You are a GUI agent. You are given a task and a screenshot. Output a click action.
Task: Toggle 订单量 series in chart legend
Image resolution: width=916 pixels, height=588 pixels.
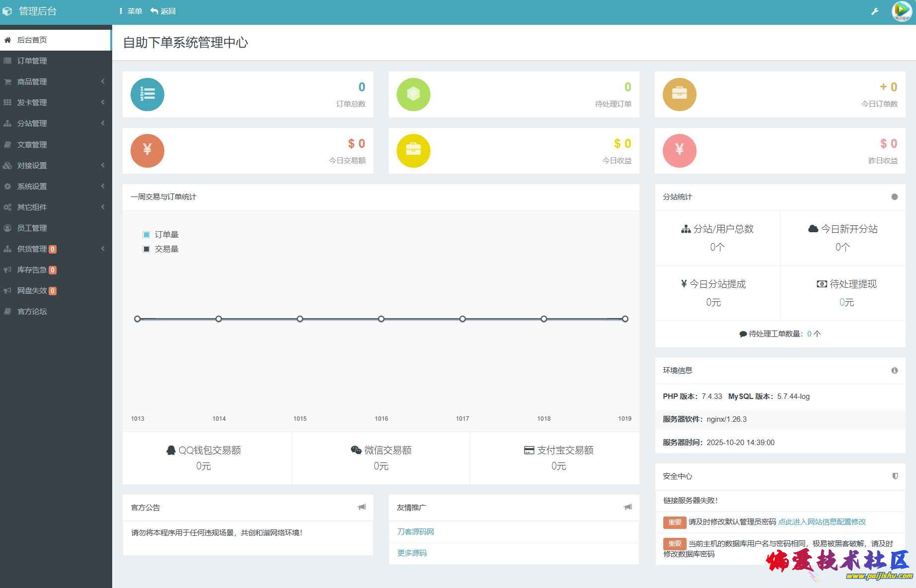pos(160,235)
